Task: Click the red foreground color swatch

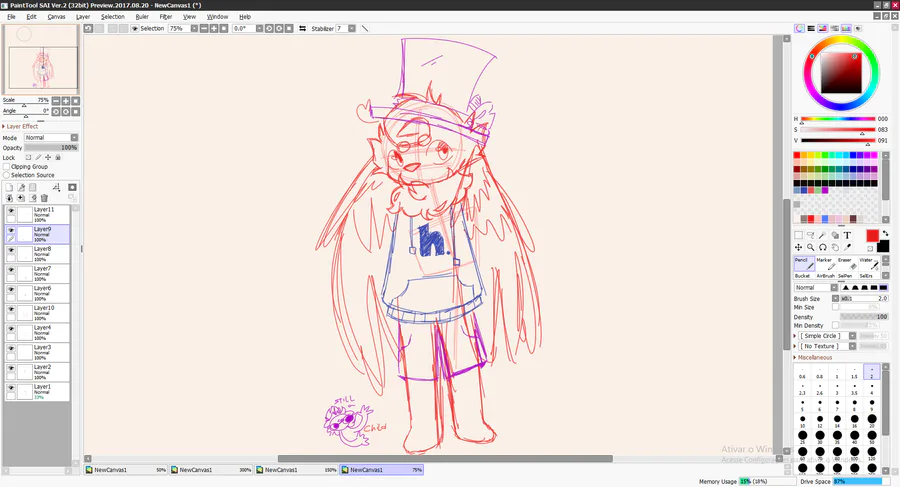Action: pyautogui.click(x=872, y=235)
